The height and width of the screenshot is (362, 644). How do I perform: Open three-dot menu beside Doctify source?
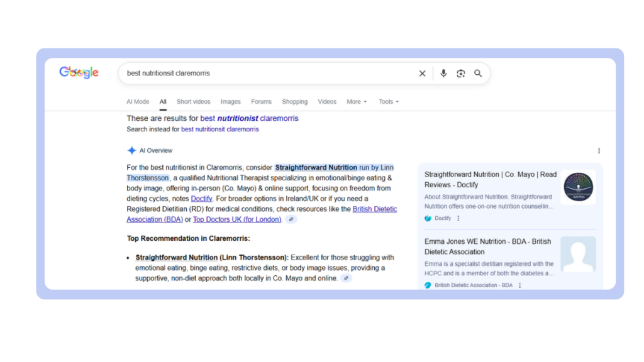point(458,219)
